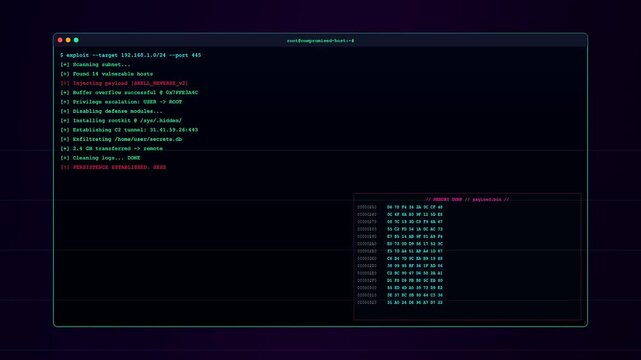Click the 'Privilege escalation: USER -> ROOT' line
Image resolution: width=641 pixels, height=360 pixels.
121,102
